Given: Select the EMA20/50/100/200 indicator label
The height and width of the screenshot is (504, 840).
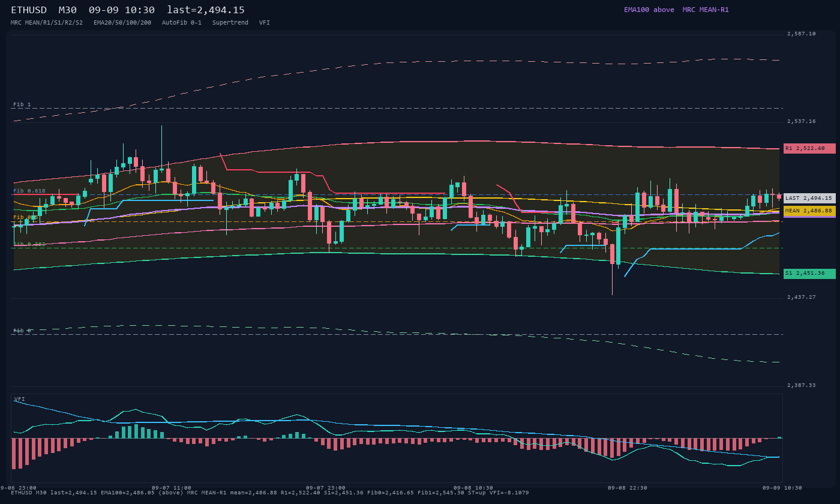Looking at the screenshot, I should 122,23.
